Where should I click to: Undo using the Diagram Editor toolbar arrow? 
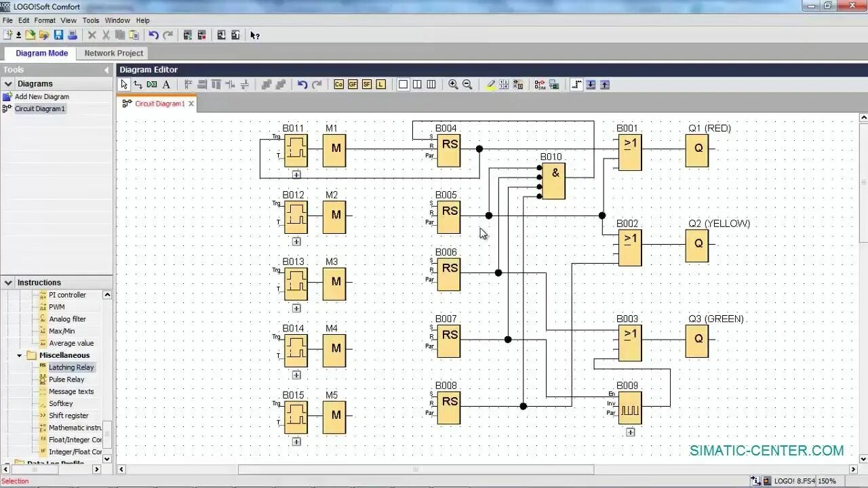302,85
